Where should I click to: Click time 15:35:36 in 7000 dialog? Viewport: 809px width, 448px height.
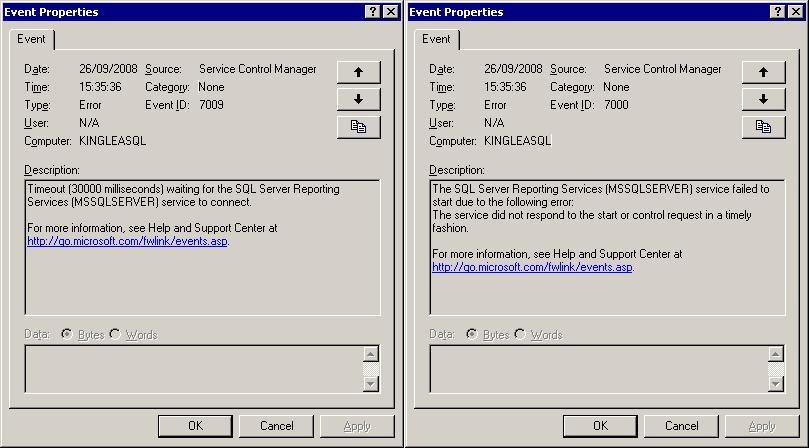point(505,87)
